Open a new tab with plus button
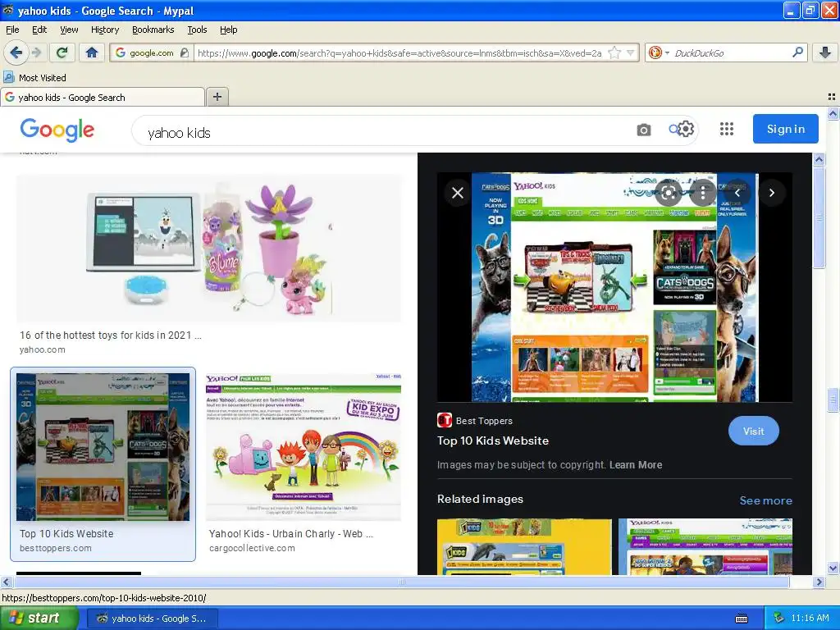840x630 pixels. (217, 97)
